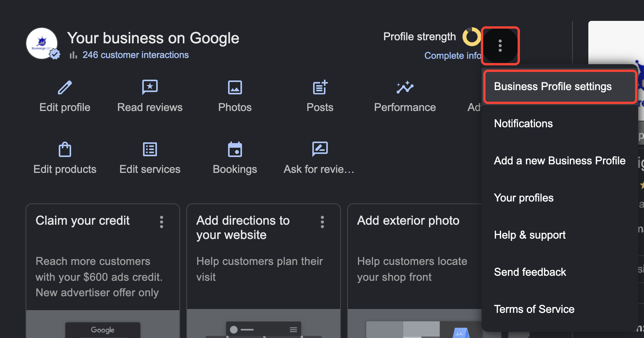Click the business logo avatar

click(x=42, y=43)
